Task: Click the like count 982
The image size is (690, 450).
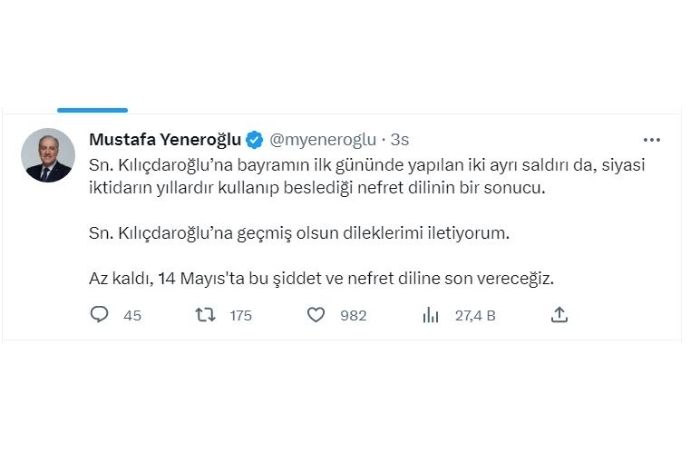Action: pyautogui.click(x=353, y=316)
